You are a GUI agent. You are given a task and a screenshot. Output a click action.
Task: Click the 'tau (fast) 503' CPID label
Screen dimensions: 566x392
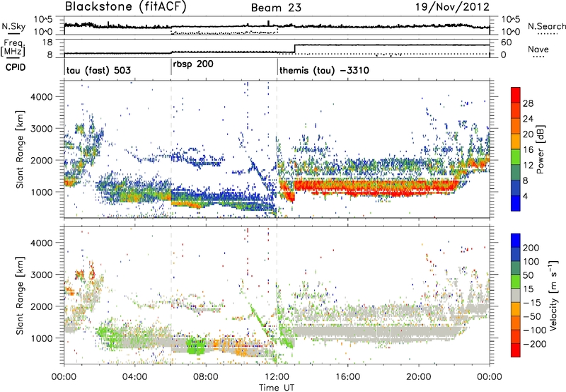coord(98,70)
